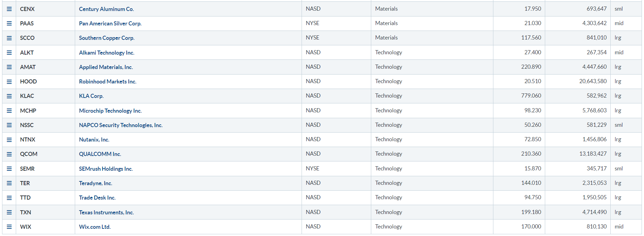Click the hamburger icon beside NTNX

pos(9,139)
